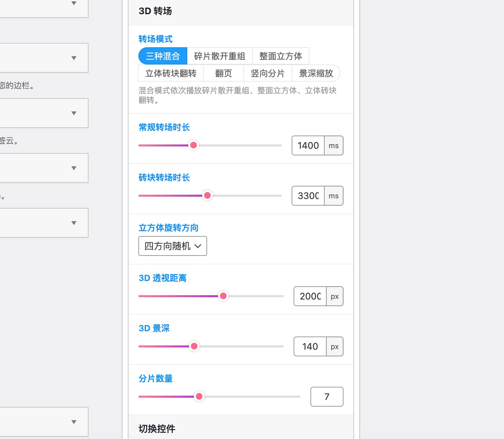Viewport: 504px width, 439px height.
Task: Choose the 竖向分片 mode
Action: 268,73
